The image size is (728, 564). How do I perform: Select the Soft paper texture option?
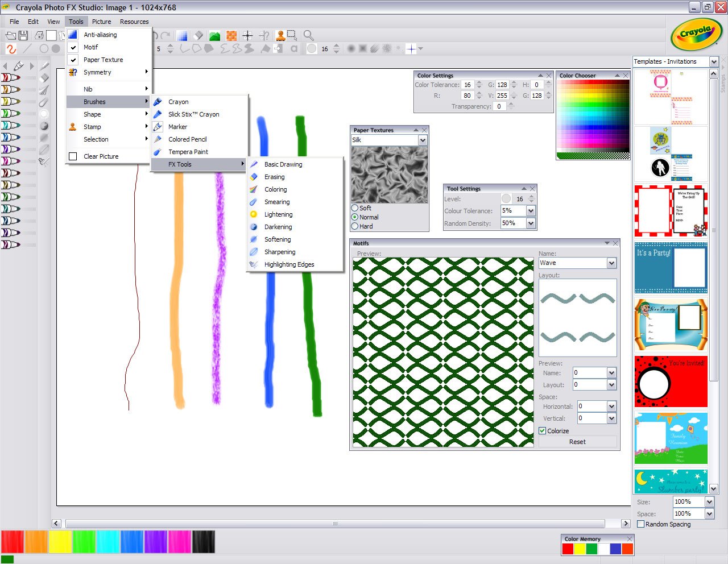tap(355, 208)
